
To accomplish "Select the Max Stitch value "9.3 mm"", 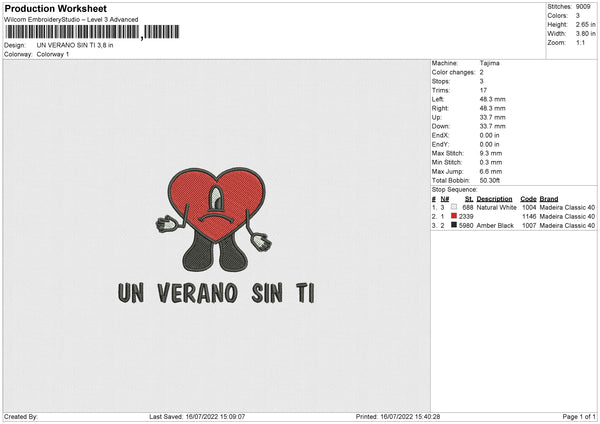I will coord(491,153).
